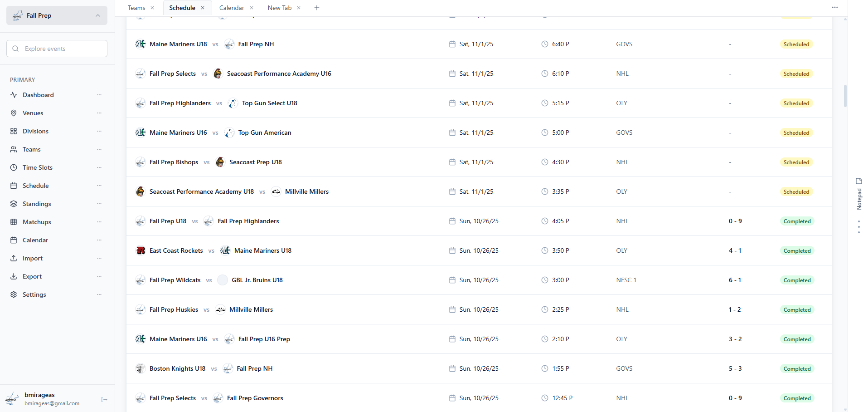Open the Dashboard sidebar icon
The width and height of the screenshot is (868, 412).
pos(14,95)
